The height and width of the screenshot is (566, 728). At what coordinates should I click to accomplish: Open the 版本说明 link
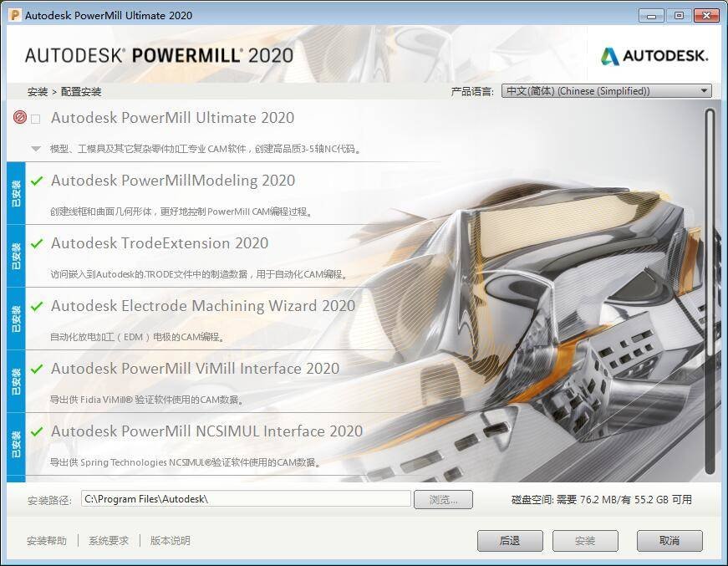(170, 541)
